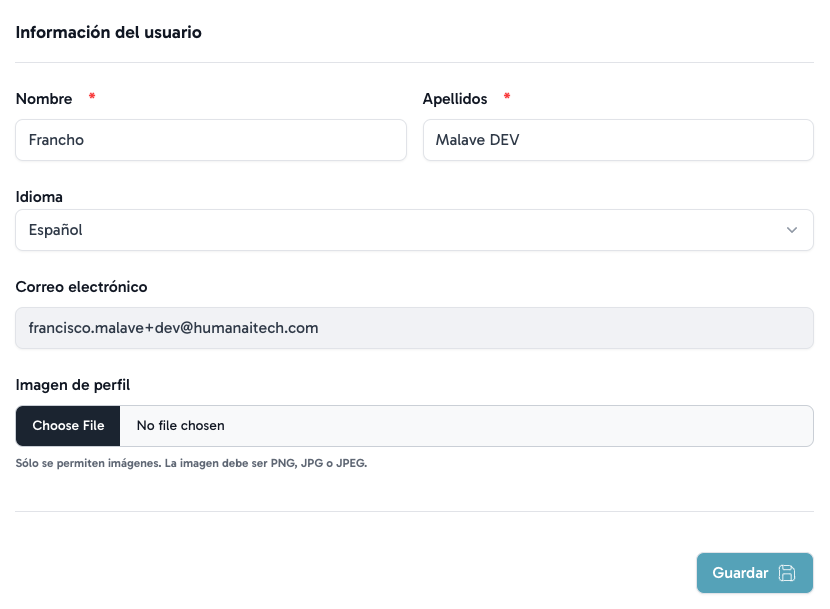The height and width of the screenshot is (609, 830).
Task: Click the PNG, JPG o JPEG helper text
Action: [x=190, y=464]
